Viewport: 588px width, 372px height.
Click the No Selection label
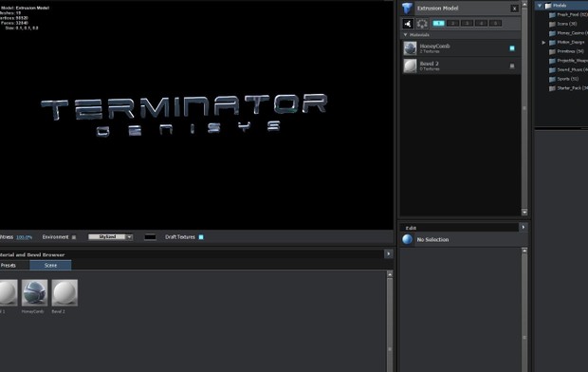(432, 239)
